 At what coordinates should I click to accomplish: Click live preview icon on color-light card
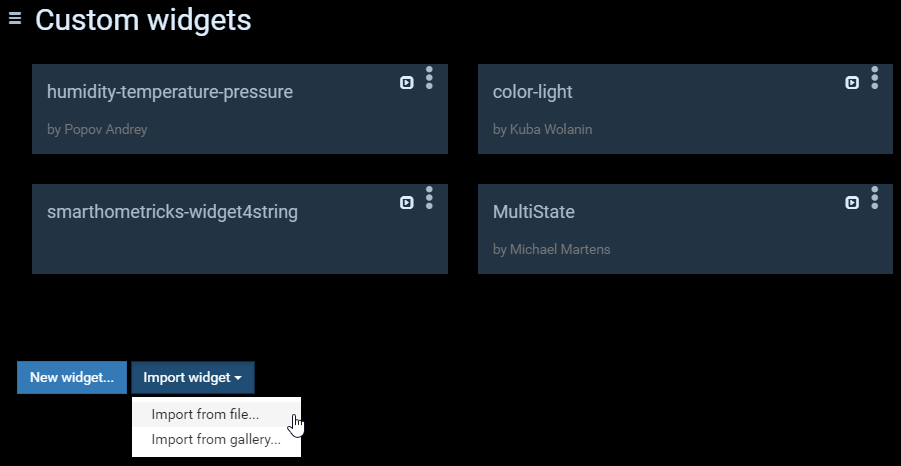[x=852, y=83]
